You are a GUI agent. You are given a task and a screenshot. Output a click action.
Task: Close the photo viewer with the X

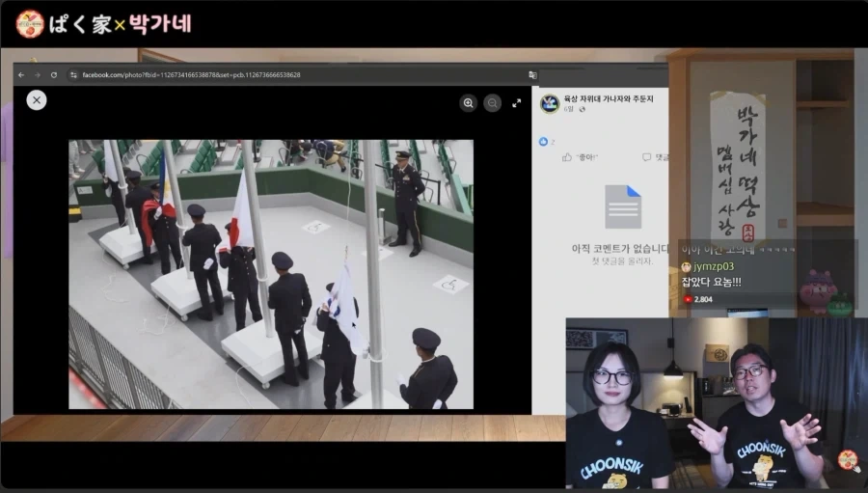pyautogui.click(x=37, y=100)
